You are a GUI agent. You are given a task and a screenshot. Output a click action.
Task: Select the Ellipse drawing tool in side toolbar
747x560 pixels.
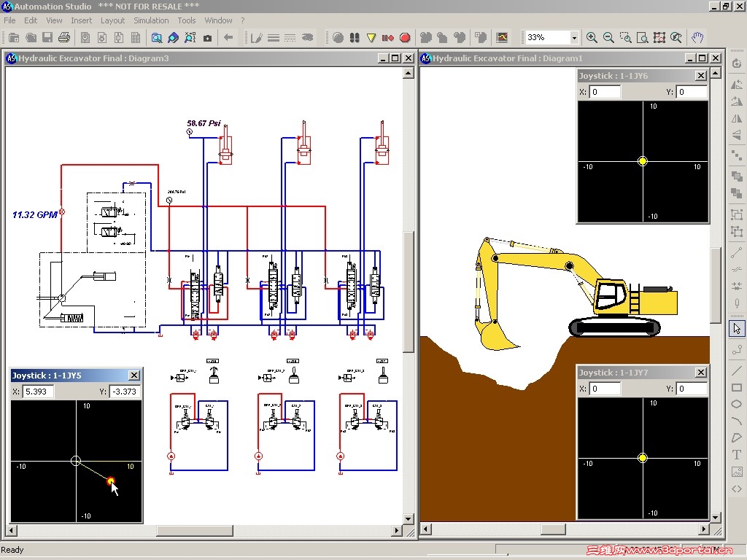point(737,404)
